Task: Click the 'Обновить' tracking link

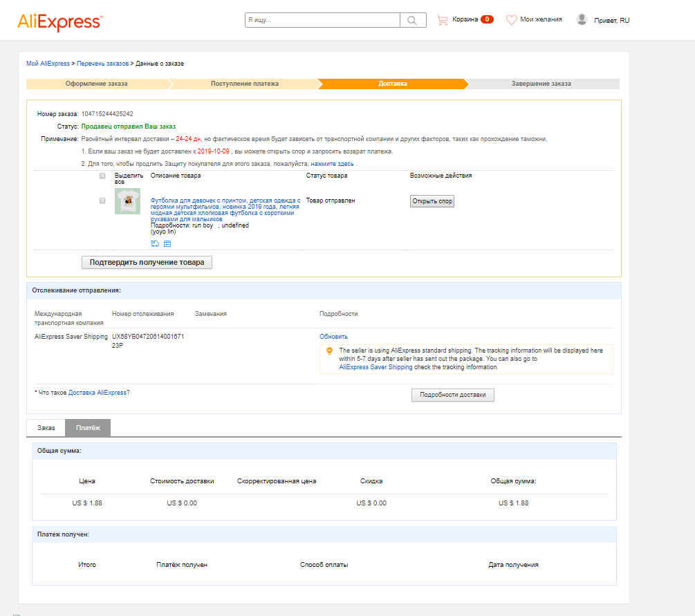Action: point(333,337)
